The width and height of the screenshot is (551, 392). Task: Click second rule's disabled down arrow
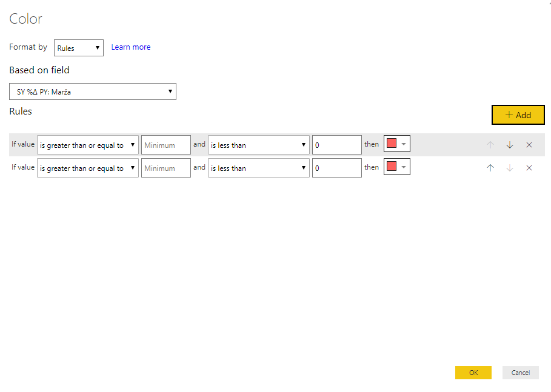click(510, 168)
